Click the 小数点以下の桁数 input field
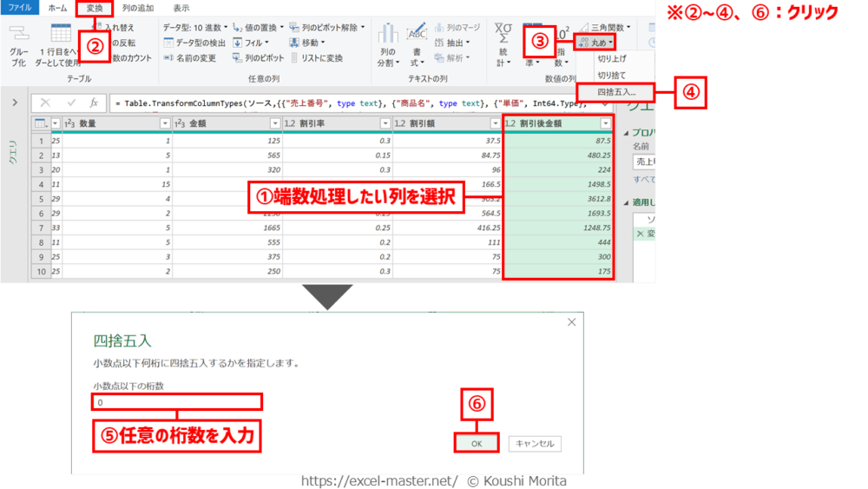868x489 pixels. 177,402
